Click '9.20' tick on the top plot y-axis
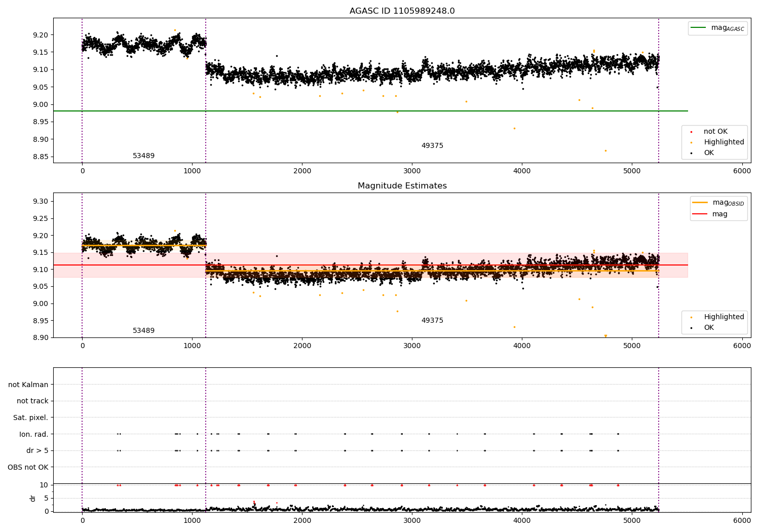Image resolution: width=760 pixels, height=532 pixels. pyautogui.click(x=40, y=35)
